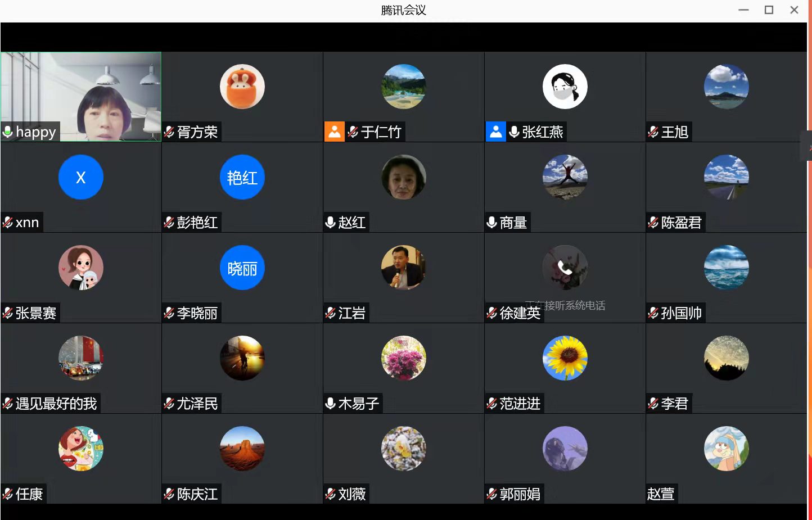812x520 pixels.
Task: Select the 彭艳红 name label
Action: (197, 223)
